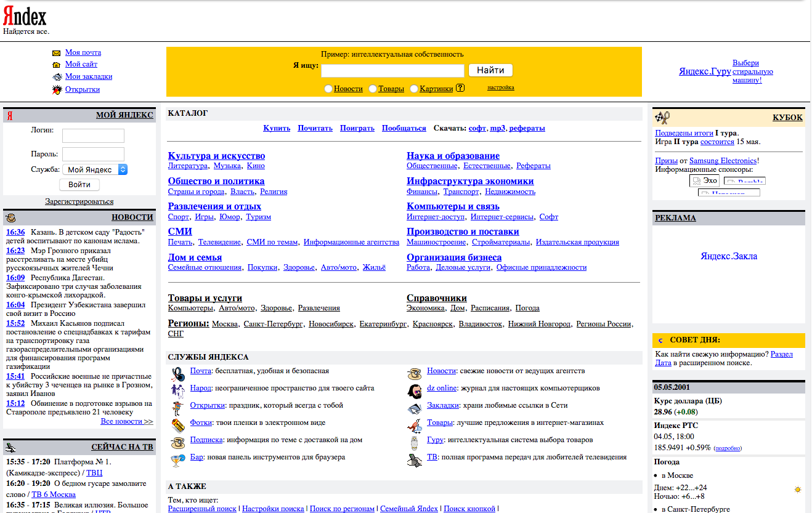This screenshot has height=513, width=812.
Task: Open the ТВ 6 Москва channel link
Action: (x=54, y=495)
